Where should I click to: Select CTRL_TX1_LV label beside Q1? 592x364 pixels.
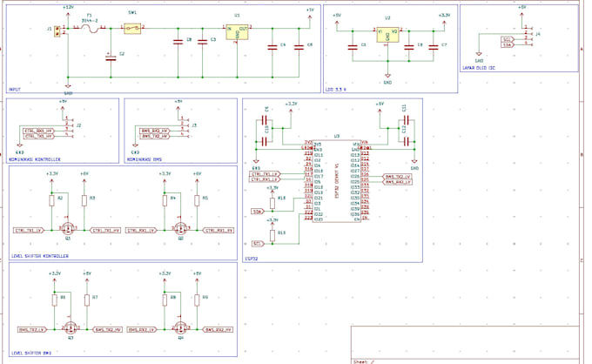pyautogui.click(x=29, y=230)
